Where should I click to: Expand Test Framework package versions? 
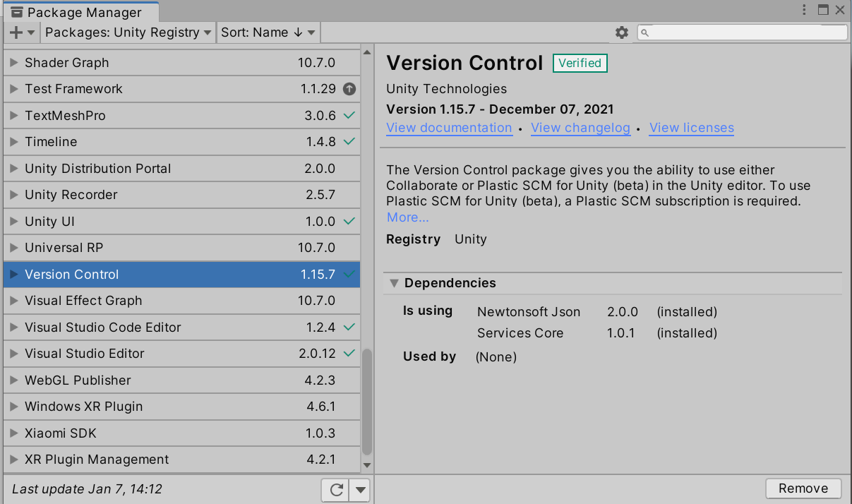tap(13, 89)
